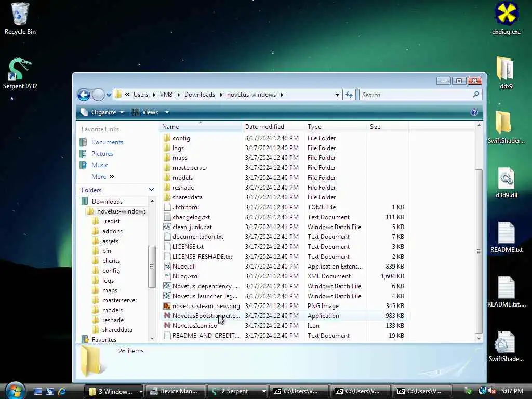Click the 5:07 PM taskbar clock

(512, 391)
